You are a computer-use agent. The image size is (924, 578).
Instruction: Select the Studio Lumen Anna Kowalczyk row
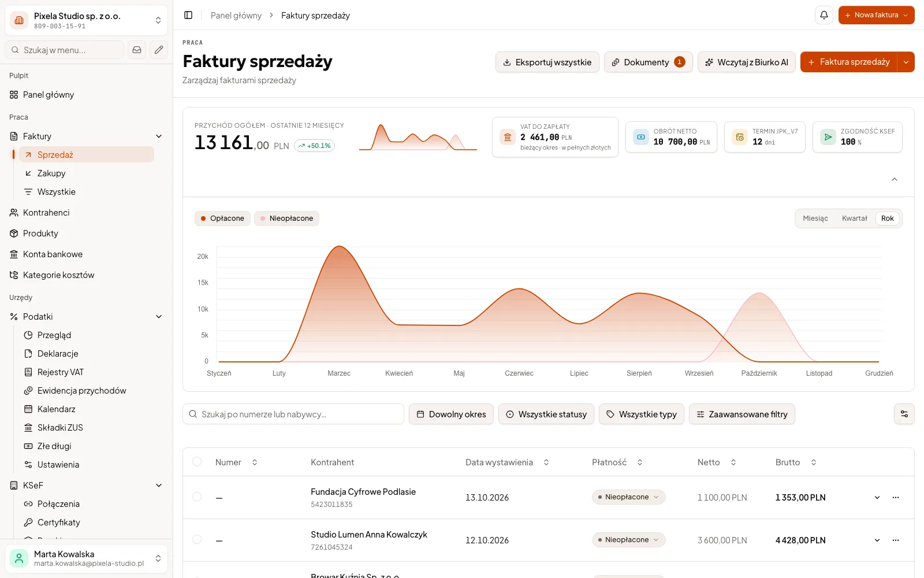pyautogui.click(x=197, y=539)
